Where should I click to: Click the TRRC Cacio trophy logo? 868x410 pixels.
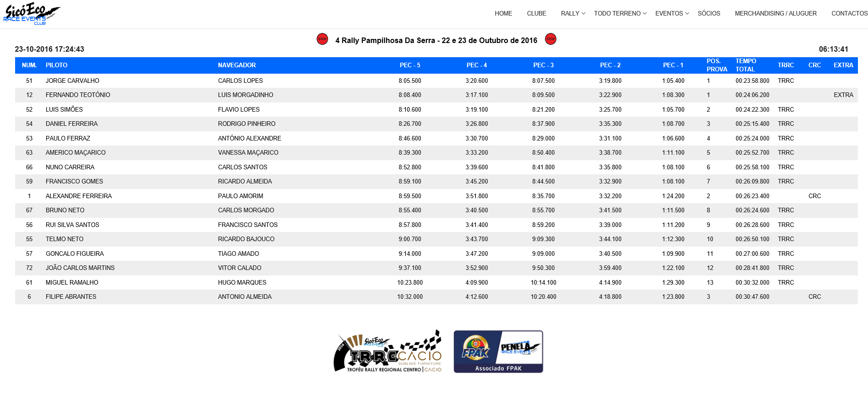click(x=388, y=351)
